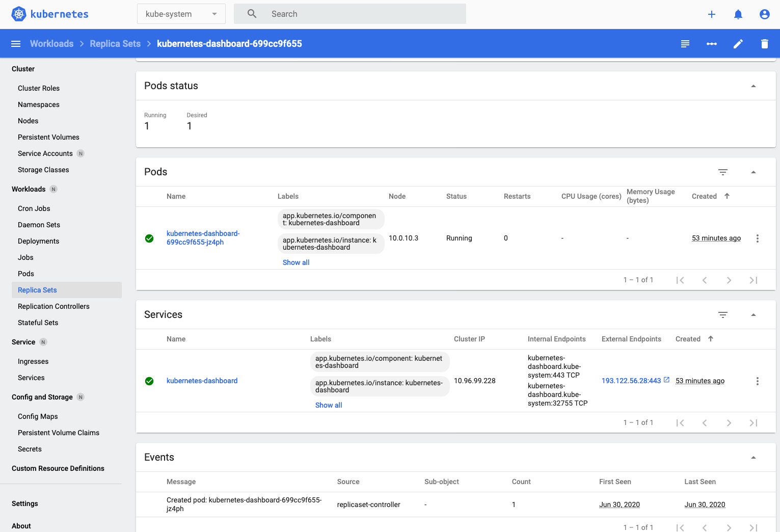Open the user account icon
Viewport: 780px width, 532px height.
tap(765, 14)
